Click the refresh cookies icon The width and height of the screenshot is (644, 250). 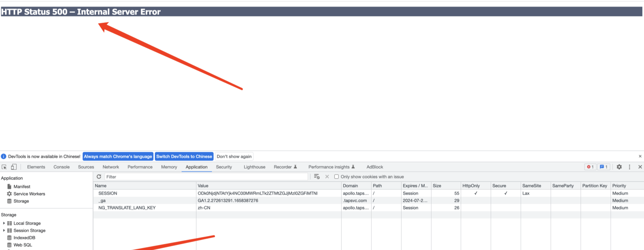click(x=99, y=177)
